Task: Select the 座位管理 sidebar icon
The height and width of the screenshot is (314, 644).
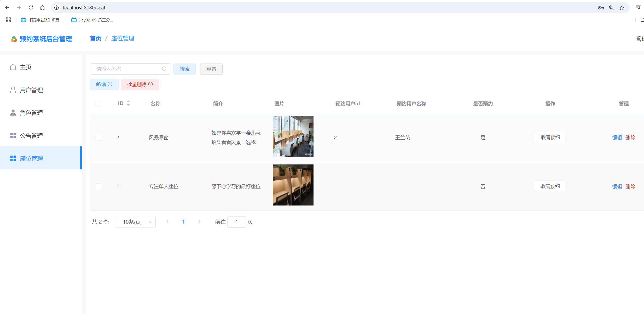Action: pos(13,158)
